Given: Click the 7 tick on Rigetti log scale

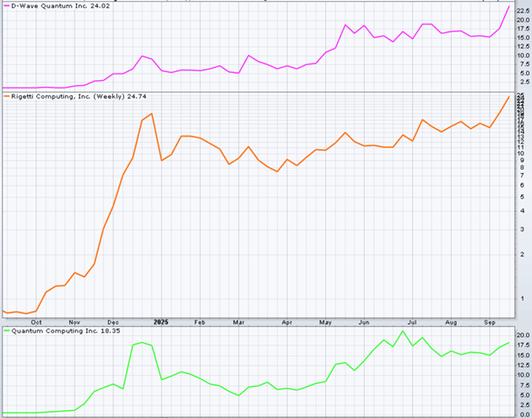Looking at the screenshot, I should (x=522, y=176).
